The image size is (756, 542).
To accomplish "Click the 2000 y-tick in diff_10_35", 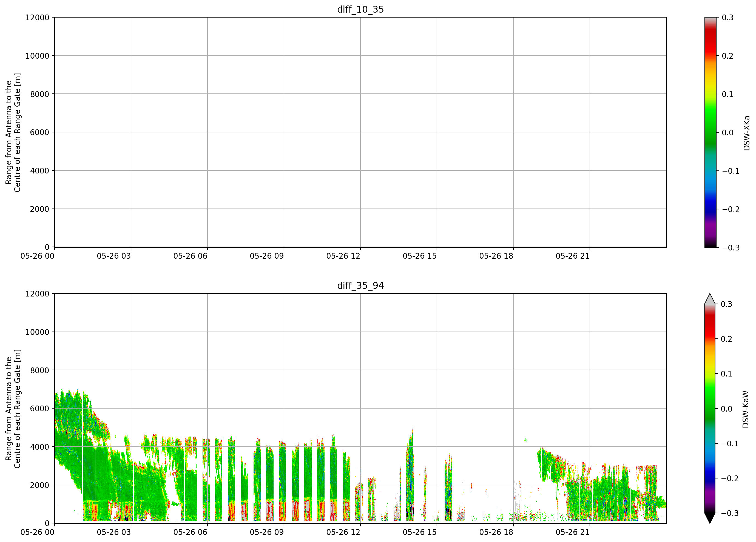I will click(x=40, y=209).
